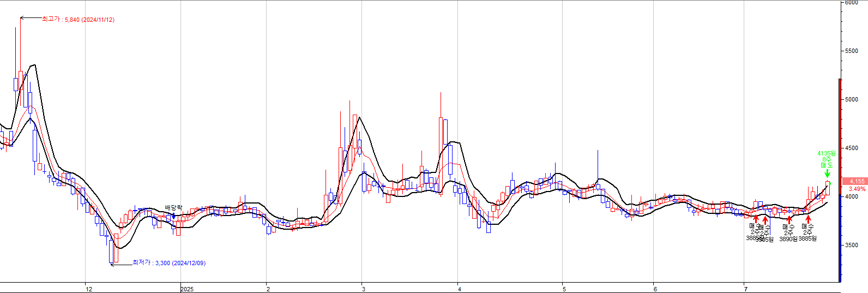Click the 최고가 5,840 (2024/11/12) label
This screenshot has height=293, width=868.
pyautogui.click(x=79, y=20)
